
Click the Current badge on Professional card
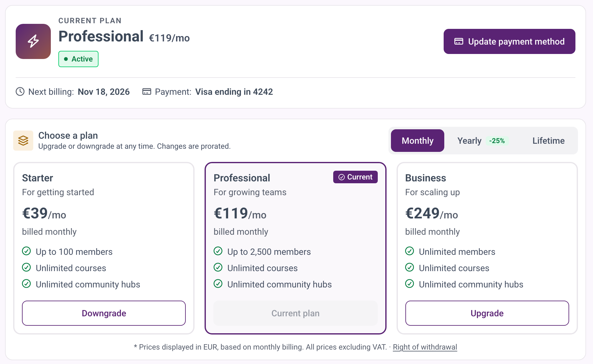(x=355, y=177)
